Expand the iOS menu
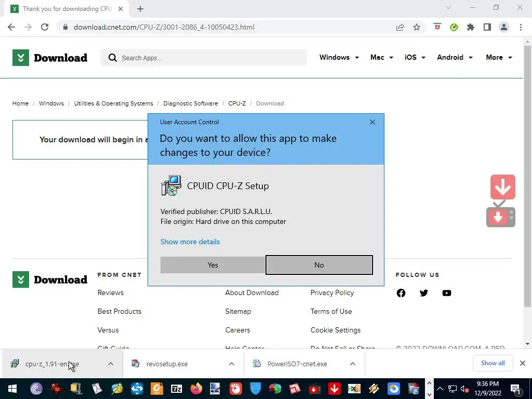532x399 pixels. pos(415,57)
